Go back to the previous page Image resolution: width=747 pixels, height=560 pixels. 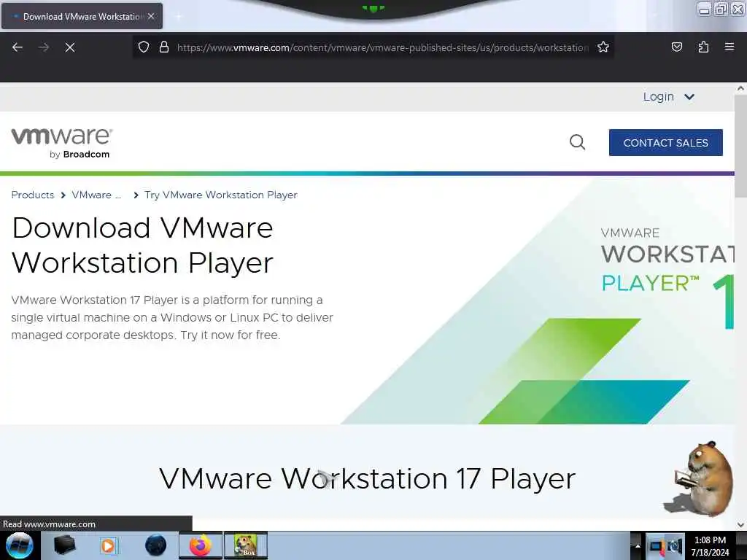(18, 47)
